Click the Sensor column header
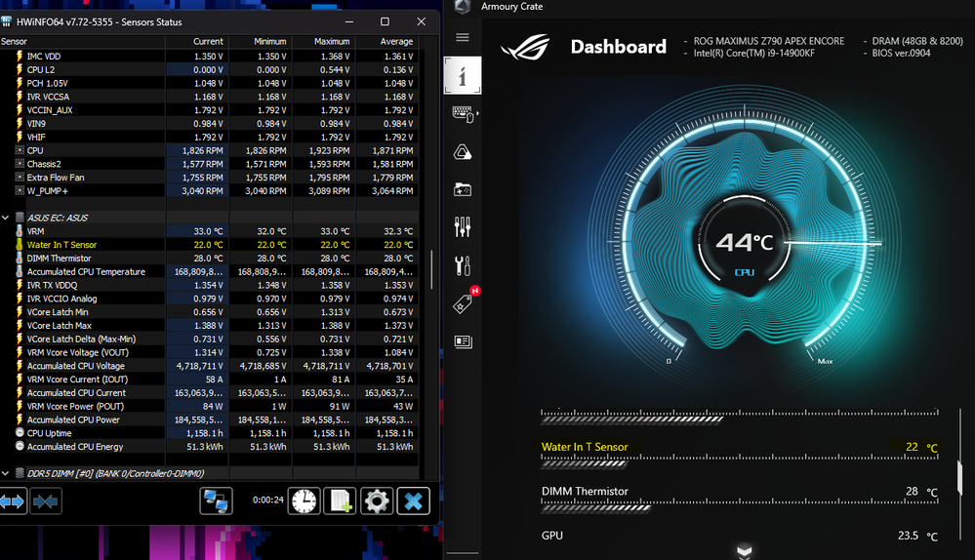Viewport: 975px width, 560px height. 83,42
